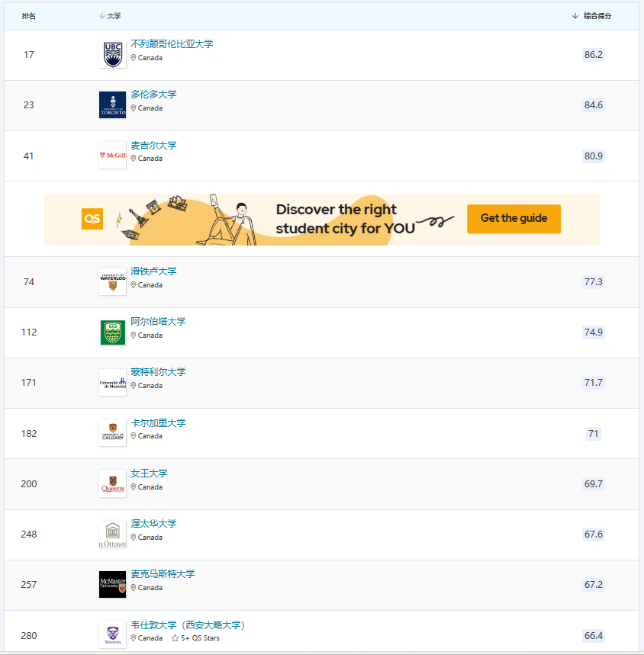Click rank number 17
644x655 pixels.
click(29, 55)
